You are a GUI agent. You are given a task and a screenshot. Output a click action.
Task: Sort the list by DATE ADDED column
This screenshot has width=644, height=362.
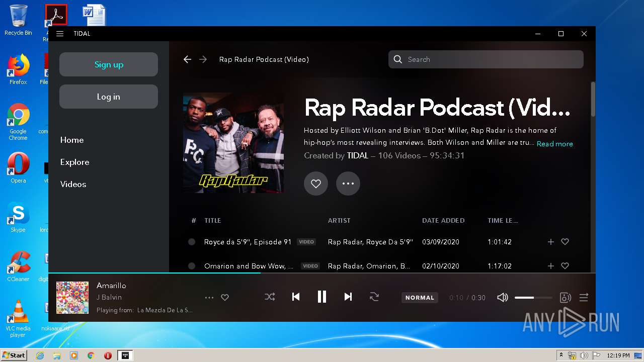click(443, 221)
